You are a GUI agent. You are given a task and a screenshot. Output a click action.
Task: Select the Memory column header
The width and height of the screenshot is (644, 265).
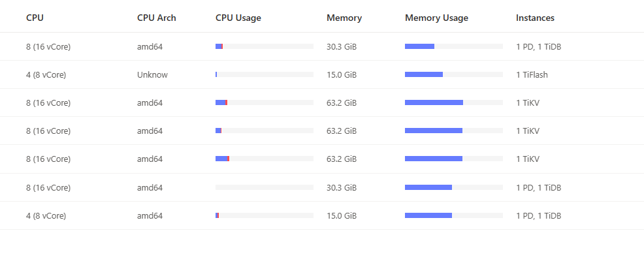(344, 18)
